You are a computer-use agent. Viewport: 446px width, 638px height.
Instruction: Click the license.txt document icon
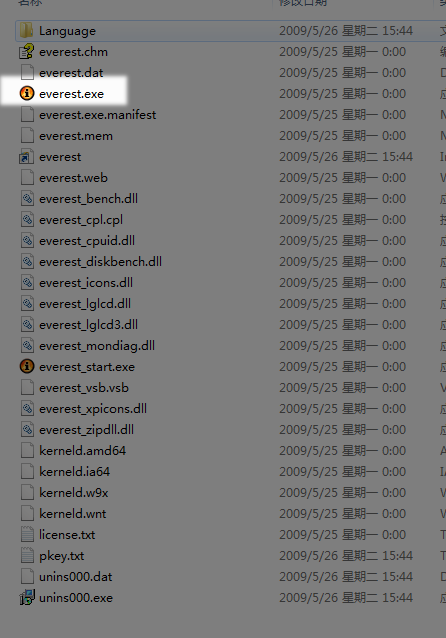[27, 534]
